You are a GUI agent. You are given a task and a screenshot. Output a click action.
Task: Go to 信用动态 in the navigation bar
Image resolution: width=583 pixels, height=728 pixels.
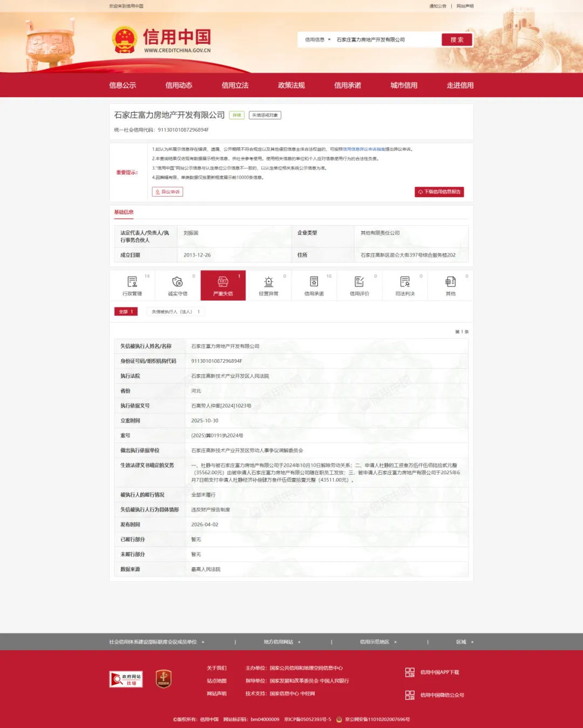click(x=179, y=85)
